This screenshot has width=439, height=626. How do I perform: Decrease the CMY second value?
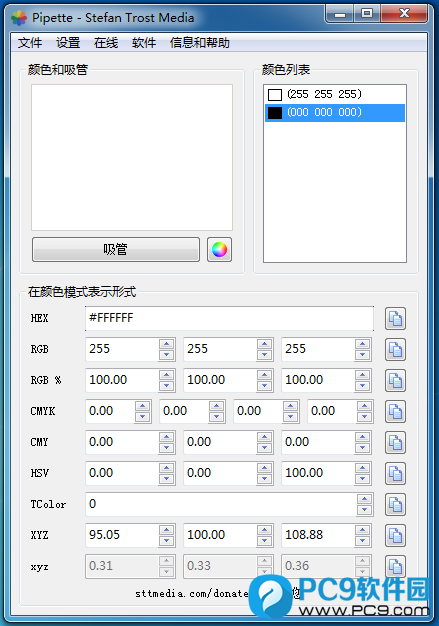pos(264,448)
